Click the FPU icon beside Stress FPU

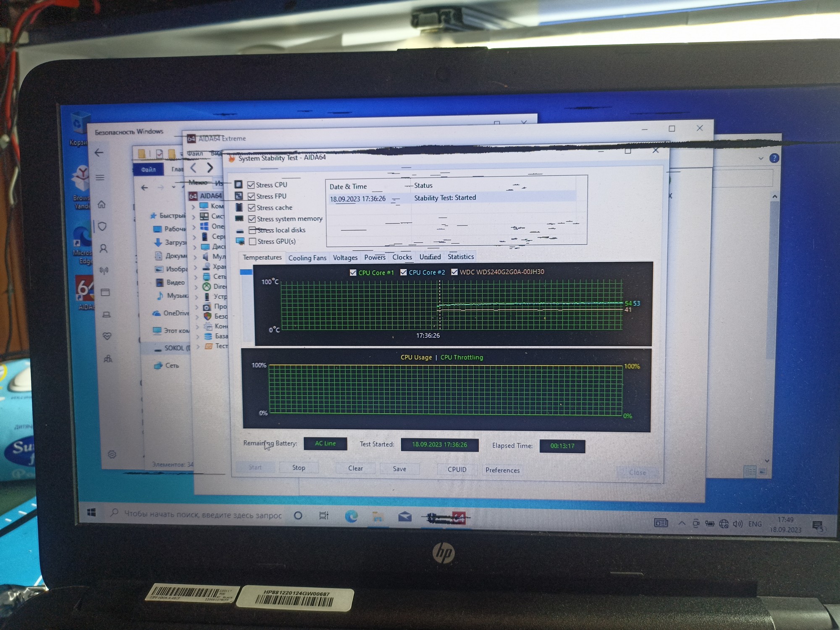click(x=239, y=196)
